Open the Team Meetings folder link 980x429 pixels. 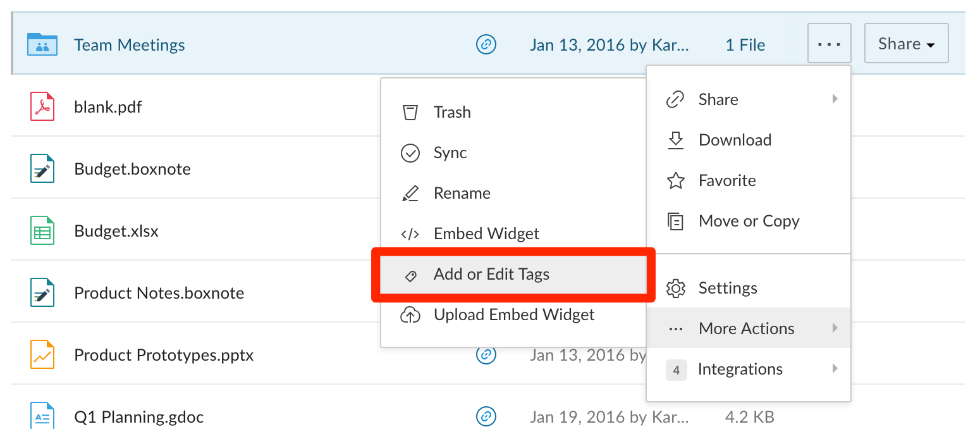point(130,45)
